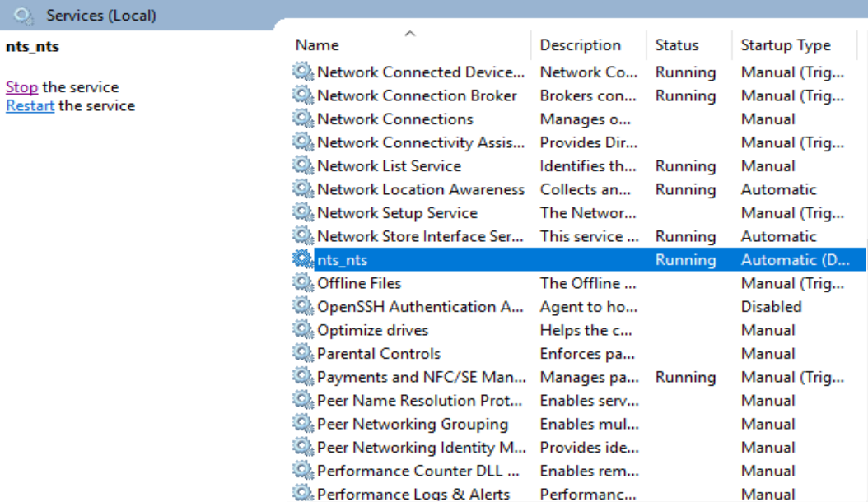868x502 pixels.
Task: Select the Payments and NFC/SE Manager row
Action: click(421, 377)
